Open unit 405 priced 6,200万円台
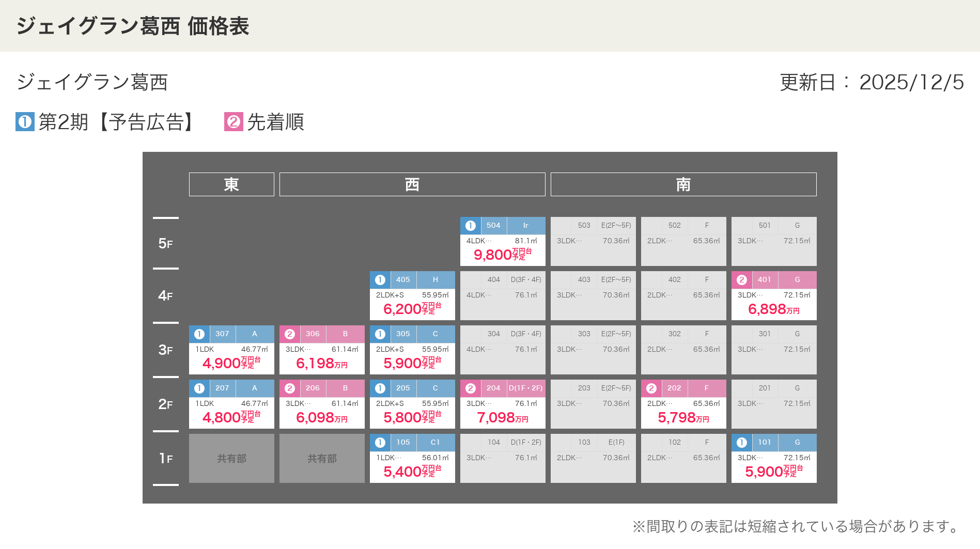The height and width of the screenshot is (549, 980). [412, 296]
